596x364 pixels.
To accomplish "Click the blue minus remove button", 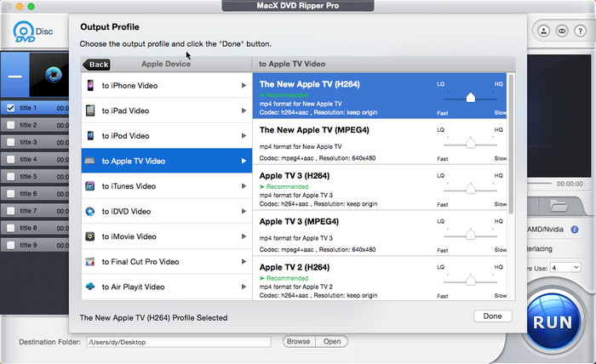I will click(14, 75).
